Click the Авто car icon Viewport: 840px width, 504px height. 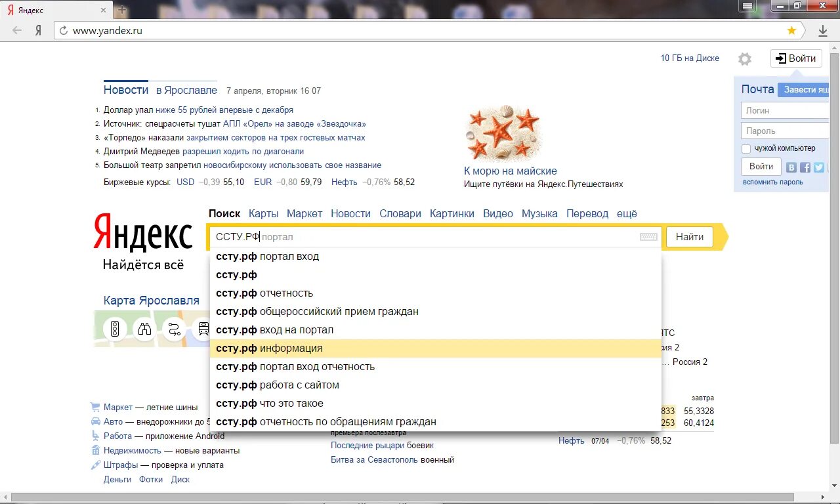tap(95, 422)
